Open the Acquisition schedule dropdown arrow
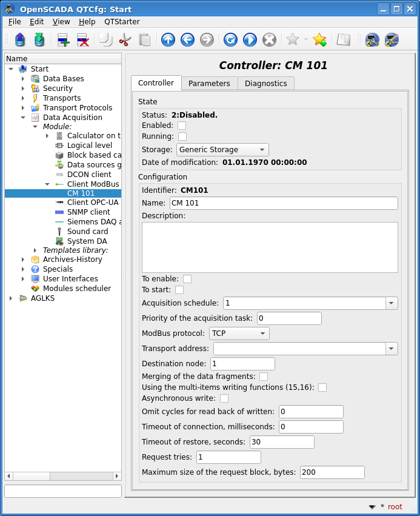 [x=392, y=303]
